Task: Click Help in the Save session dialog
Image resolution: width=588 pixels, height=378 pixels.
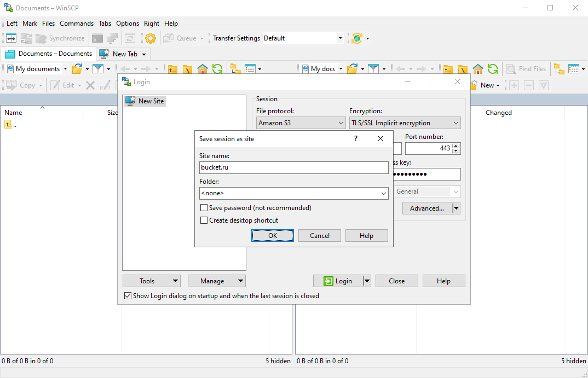Action: click(x=366, y=236)
